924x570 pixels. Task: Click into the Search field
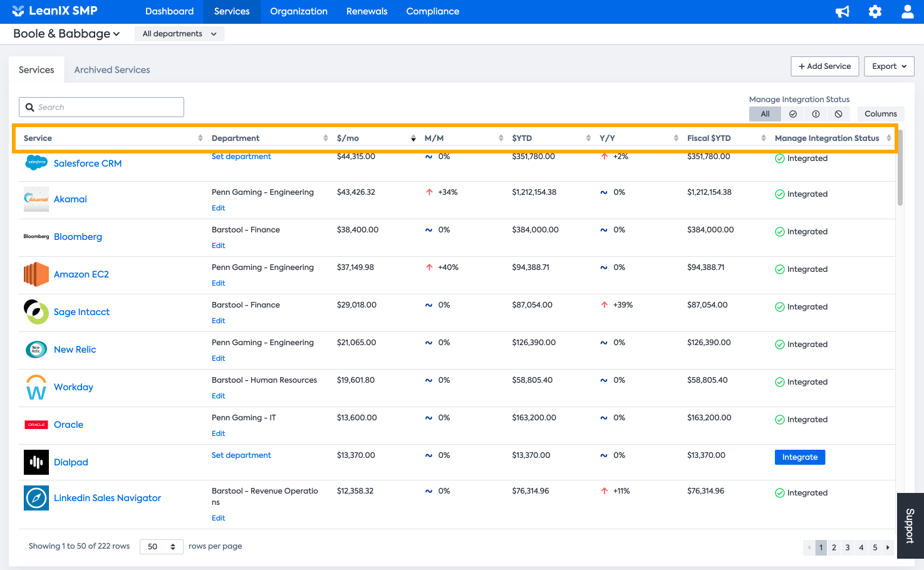pos(101,107)
